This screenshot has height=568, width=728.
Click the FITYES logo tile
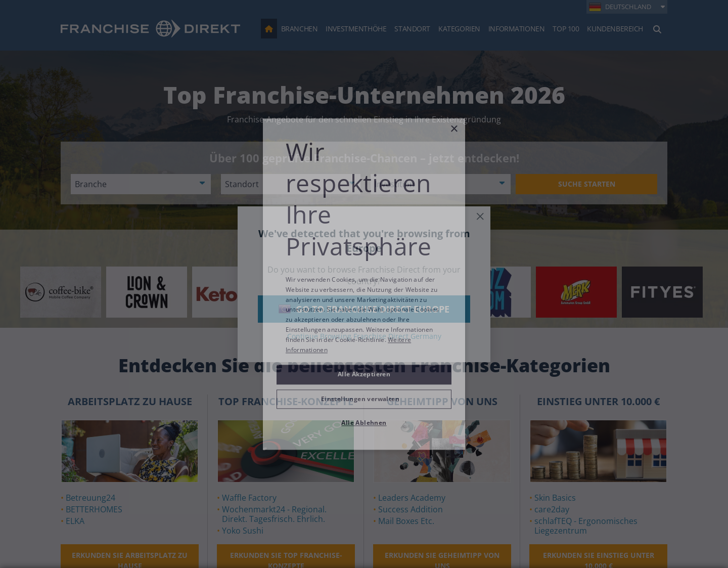pyautogui.click(x=662, y=292)
